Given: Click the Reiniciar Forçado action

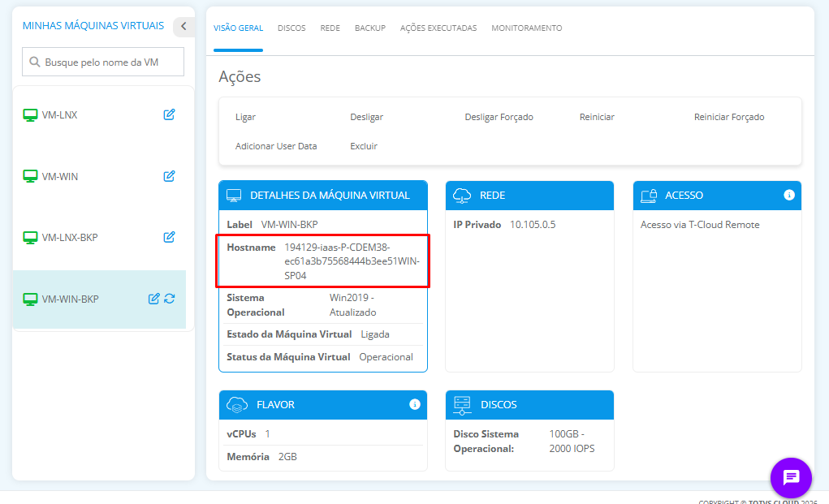Looking at the screenshot, I should point(729,117).
